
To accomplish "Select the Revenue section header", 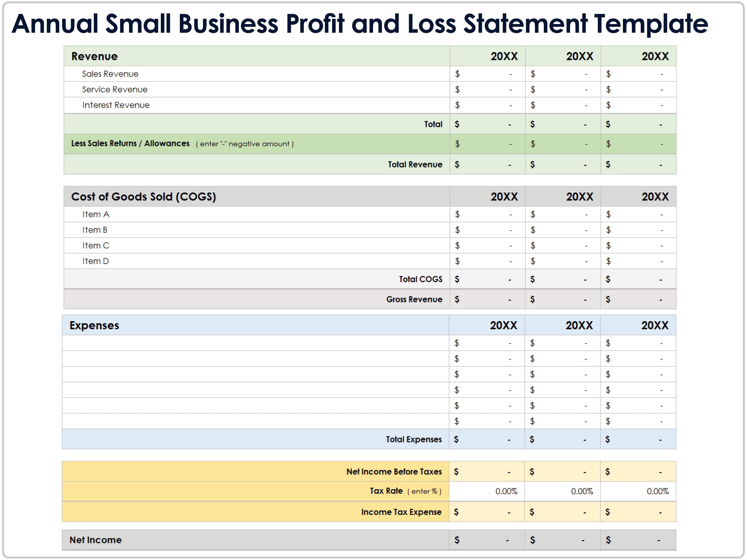I will [95, 56].
